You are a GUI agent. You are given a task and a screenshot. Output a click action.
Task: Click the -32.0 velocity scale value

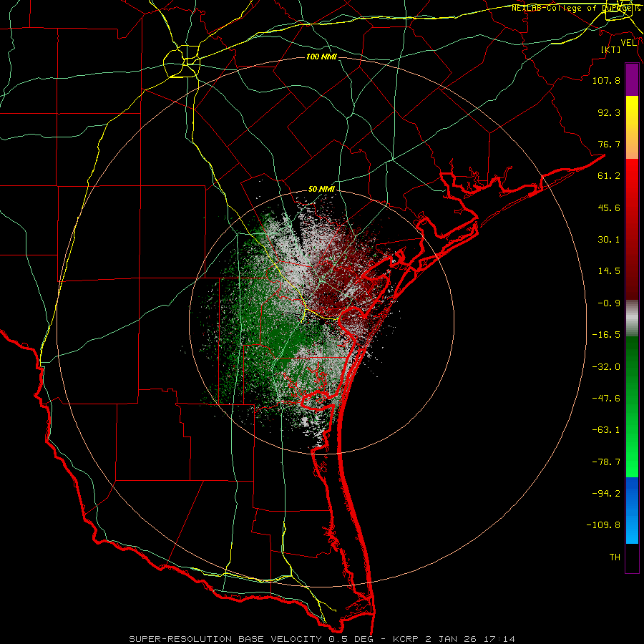tap(606, 367)
